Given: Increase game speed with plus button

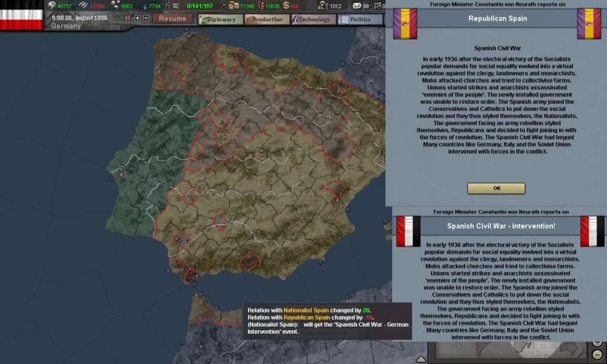Looking at the screenshot, I should (x=138, y=18).
